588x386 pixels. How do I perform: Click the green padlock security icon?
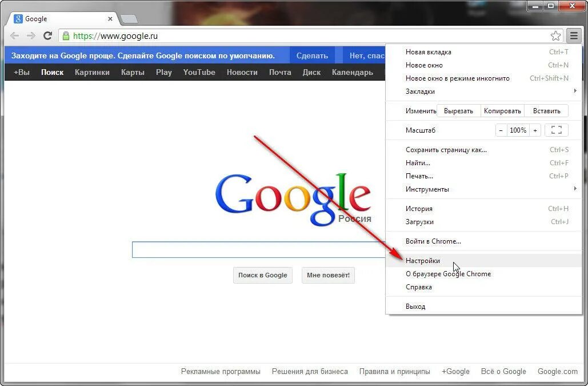(66, 35)
